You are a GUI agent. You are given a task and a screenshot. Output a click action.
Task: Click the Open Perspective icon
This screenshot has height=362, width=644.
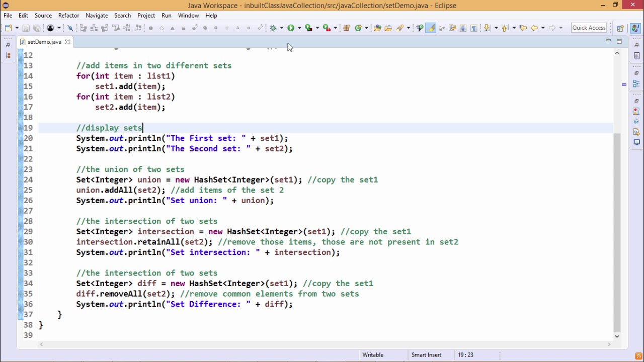tap(620, 28)
